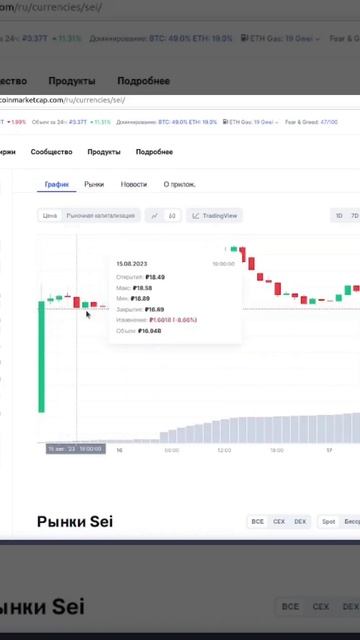Open the Новости tab
Image resolution: width=360 pixels, height=640 pixels.
(133, 184)
